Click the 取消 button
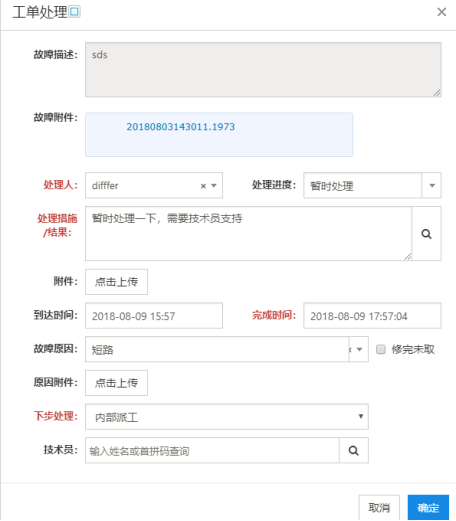456x521 pixels. coord(379,507)
